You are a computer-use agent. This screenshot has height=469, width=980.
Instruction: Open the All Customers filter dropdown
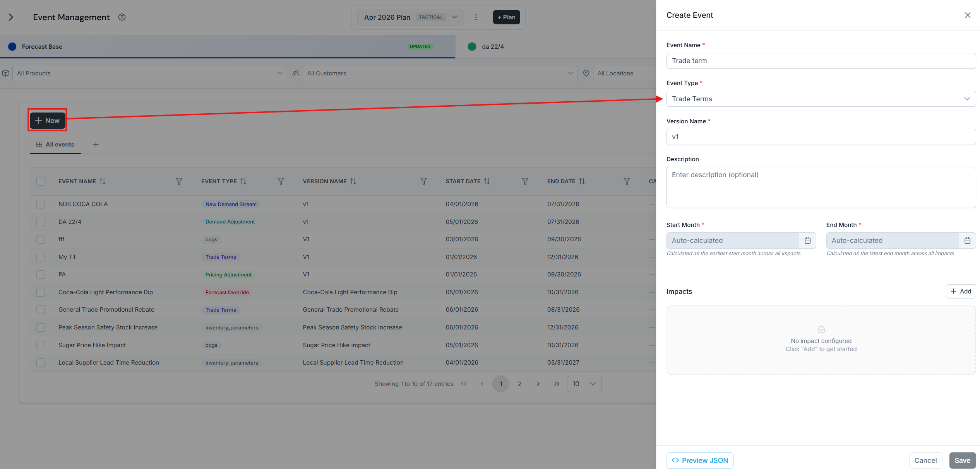[x=440, y=73]
